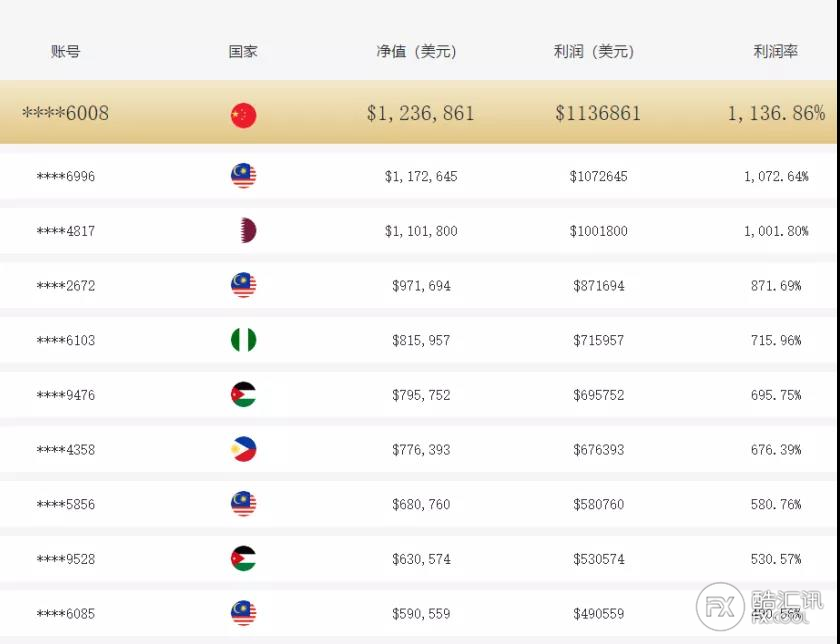This screenshot has height=644, width=840.
Task: Click the Malaysia flag for account ****2672
Action: [243, 285]
